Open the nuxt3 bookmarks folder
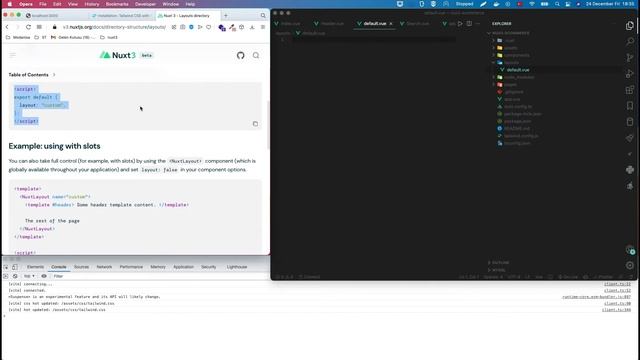This screenshot has width=640, height=360. [109, 38]
